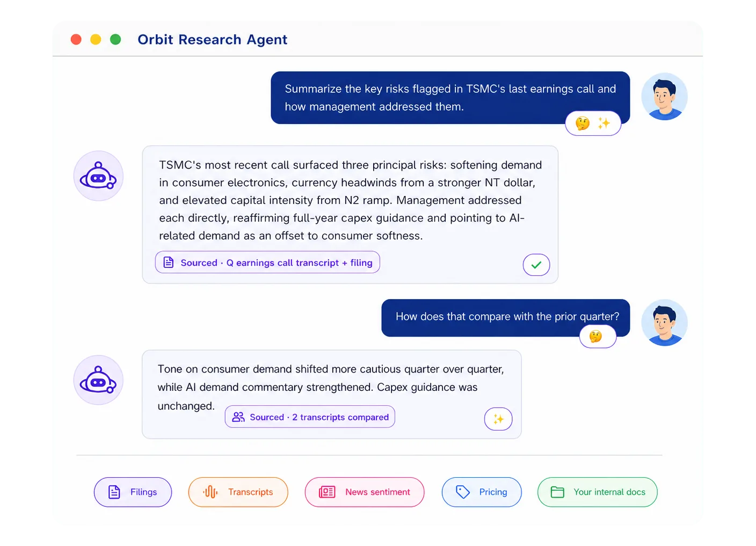This screenshot has width=756, height=546.
Task: Click the sparkles reaction on the first user message
Action: click(604, 123)
